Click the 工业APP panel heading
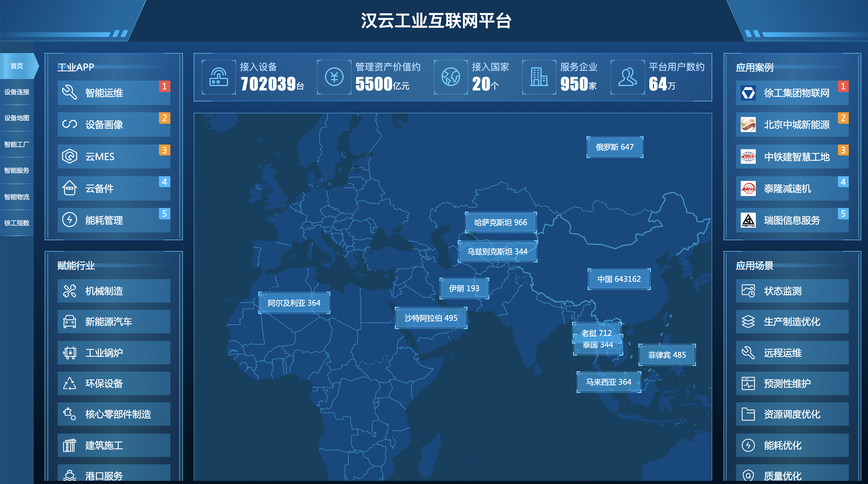The width and height of the screenshot is (868, 484). pyautogui.click(x=76, y=67)
